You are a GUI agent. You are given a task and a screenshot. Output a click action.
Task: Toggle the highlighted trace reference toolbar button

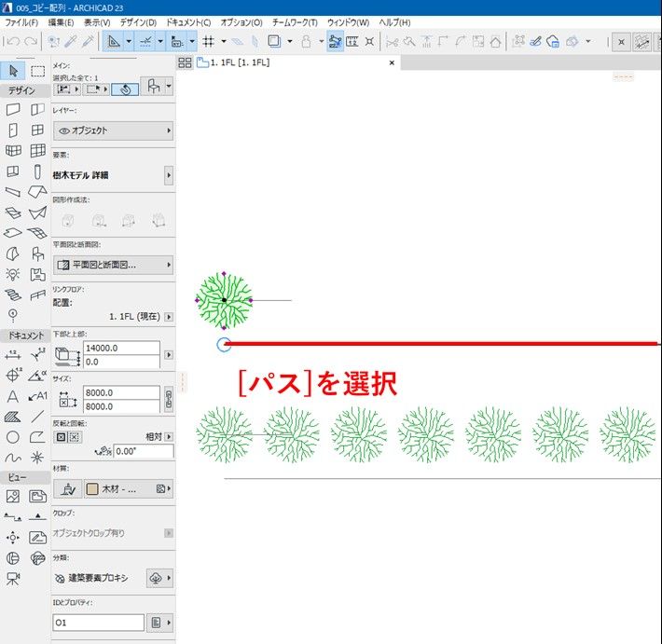[x=336, y=41]
